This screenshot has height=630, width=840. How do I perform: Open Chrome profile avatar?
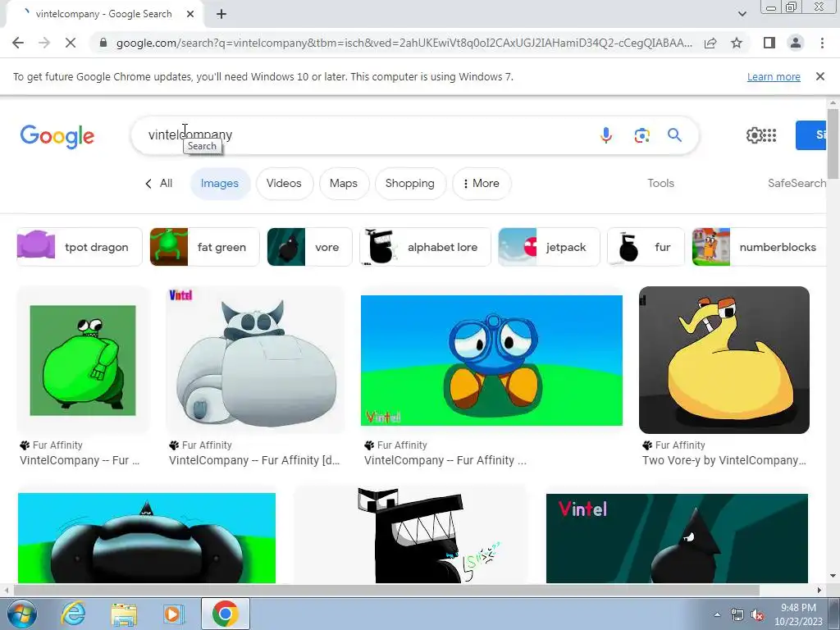point(796,43)
